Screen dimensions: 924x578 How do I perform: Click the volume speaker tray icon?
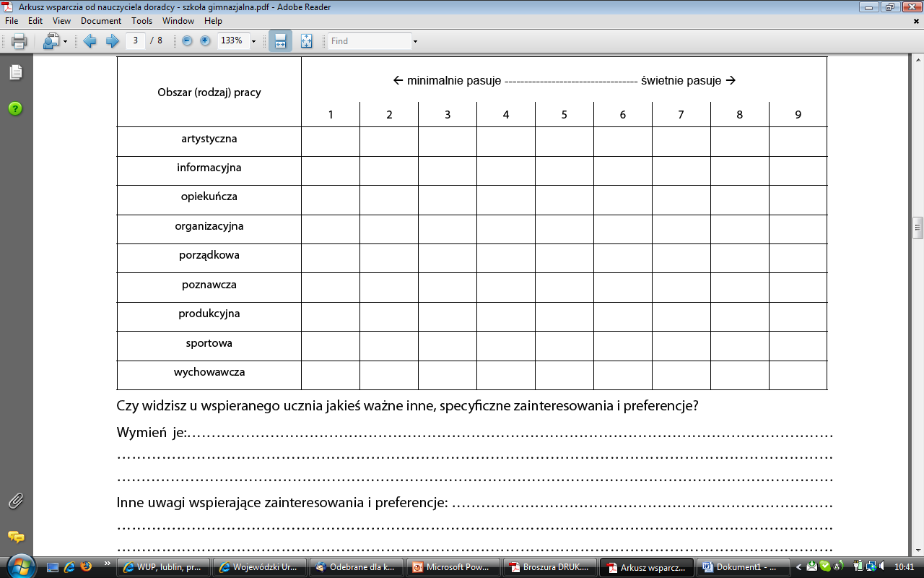[881, 567]
